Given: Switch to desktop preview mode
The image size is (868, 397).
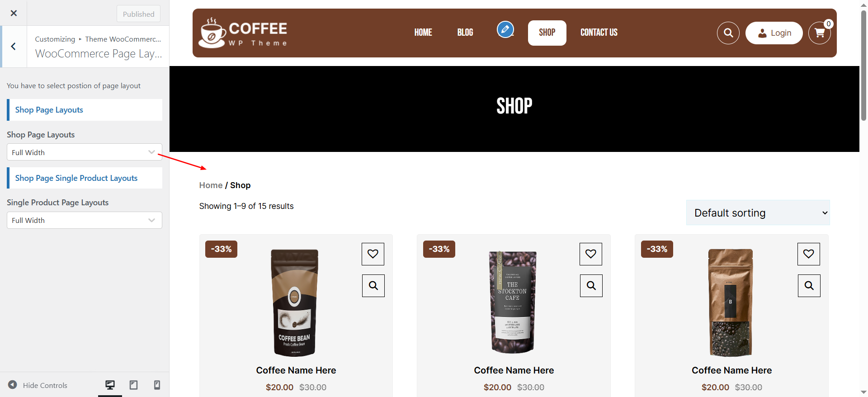Looking at the screenshot, I should pos(110,385).
